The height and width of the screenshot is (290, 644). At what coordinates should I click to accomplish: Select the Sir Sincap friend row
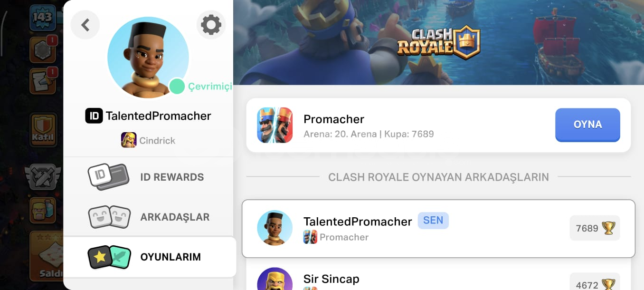pyautogui.click(x=438, y=278)
